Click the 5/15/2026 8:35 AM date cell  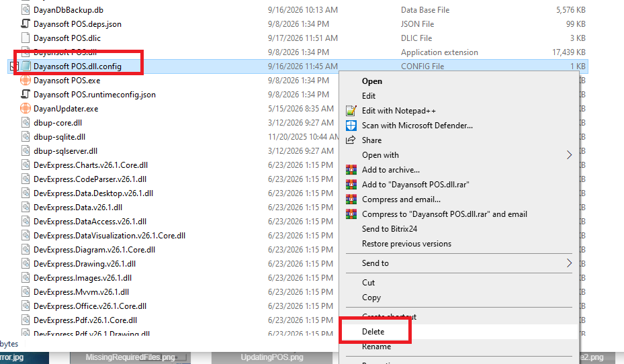300,109
